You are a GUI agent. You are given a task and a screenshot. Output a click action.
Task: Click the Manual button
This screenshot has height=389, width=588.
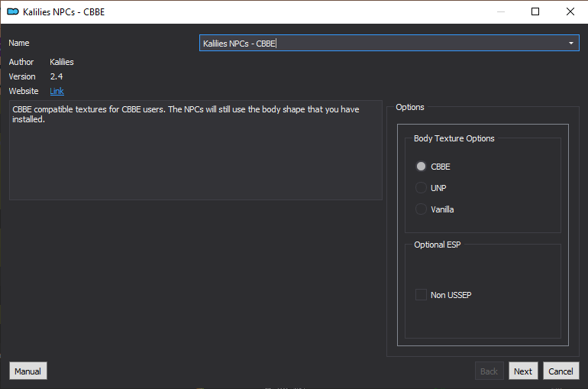coord(28,371)
